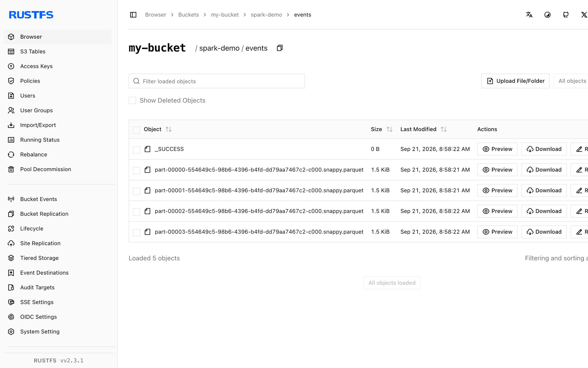588x368 pixels.
Task: Preview the part-00003 parquet file
Action: click(497, 232)
